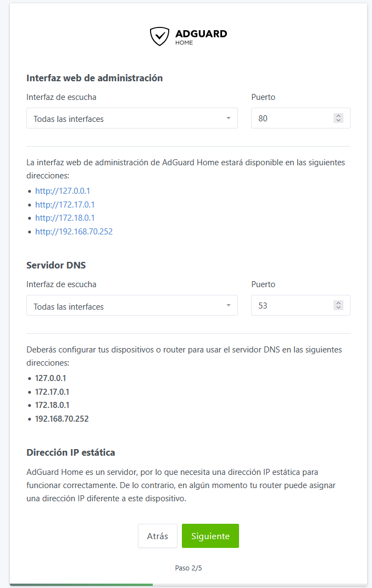The height and width of the screenshot is (588, 372).
Task: Increase the DNS server port 53
Action: [x=338, y=303]
